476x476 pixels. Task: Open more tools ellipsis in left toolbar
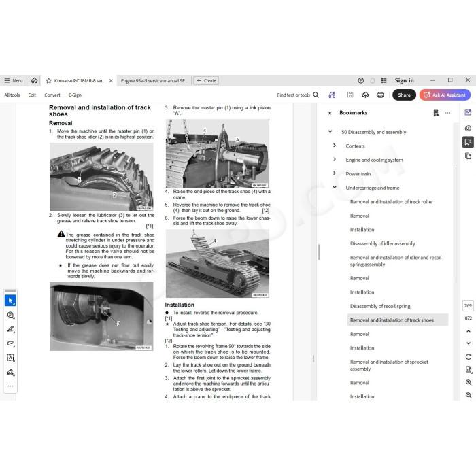click(x=11, y=386)
